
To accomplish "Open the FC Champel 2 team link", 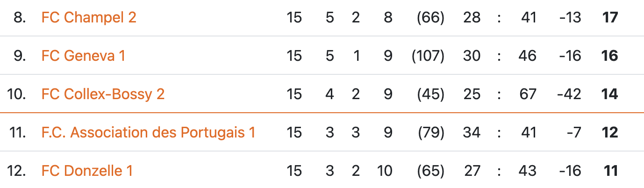I will click(x=89, y=18).
